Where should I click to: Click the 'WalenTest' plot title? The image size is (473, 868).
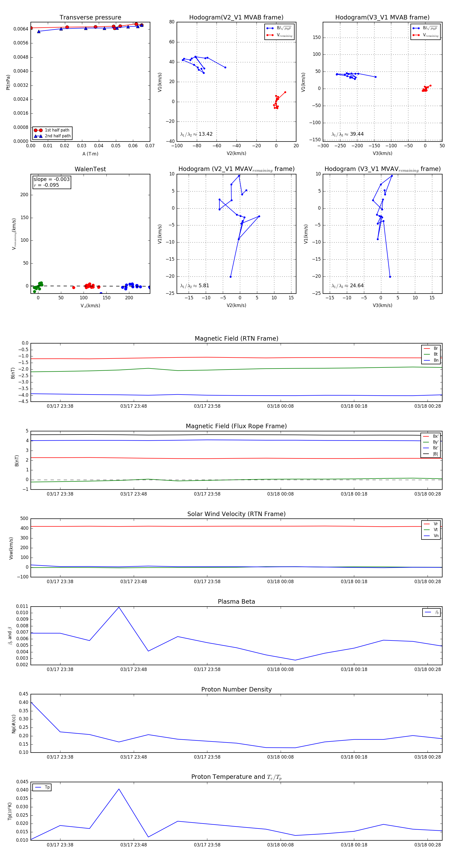coord(90,169)
